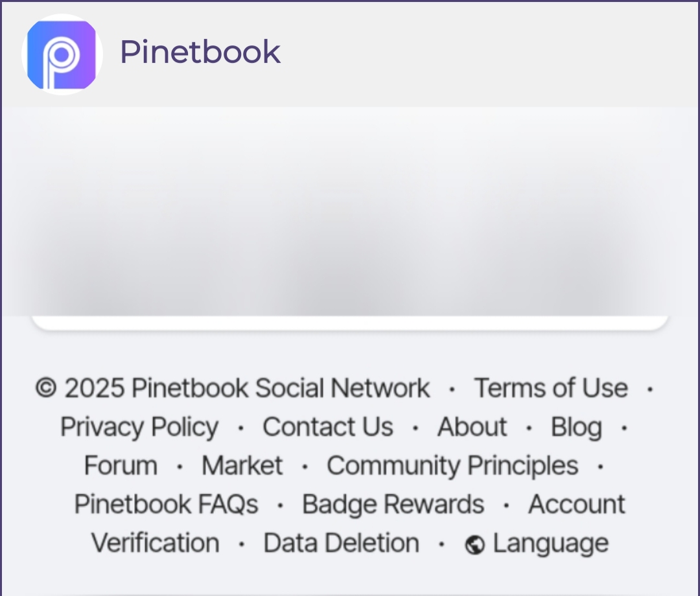The width and height of the screenshot is (700, 596).
Task: Open the Market page
Action: [x=242, y=466]
